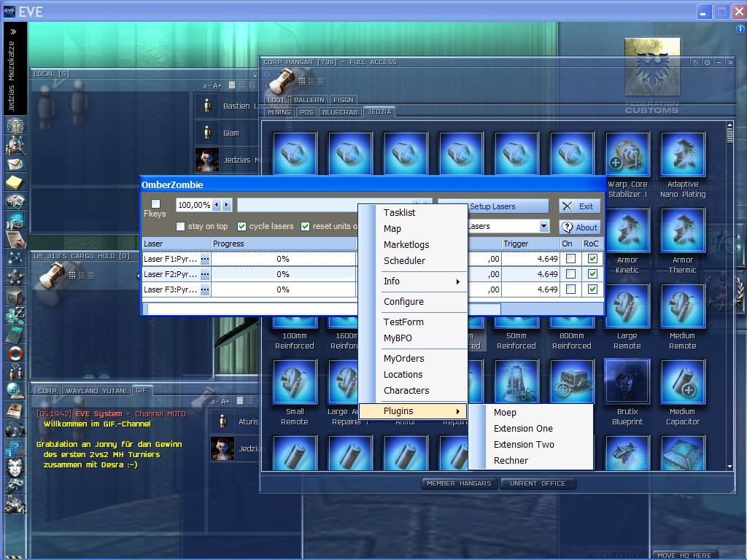Screen dimensions: 747x560
Task: Select the Small Remote item icon
Action: tap(295, 382)
